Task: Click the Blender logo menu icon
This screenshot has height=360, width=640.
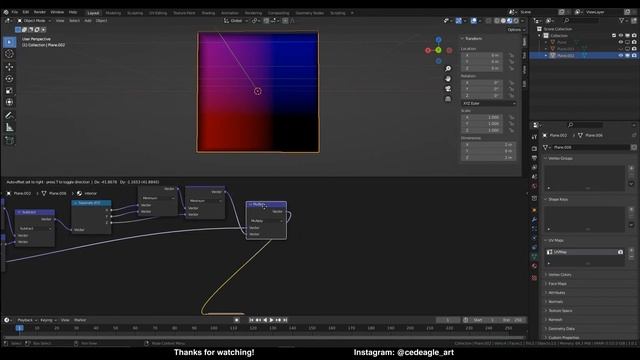Action: [x=6, y=12]
